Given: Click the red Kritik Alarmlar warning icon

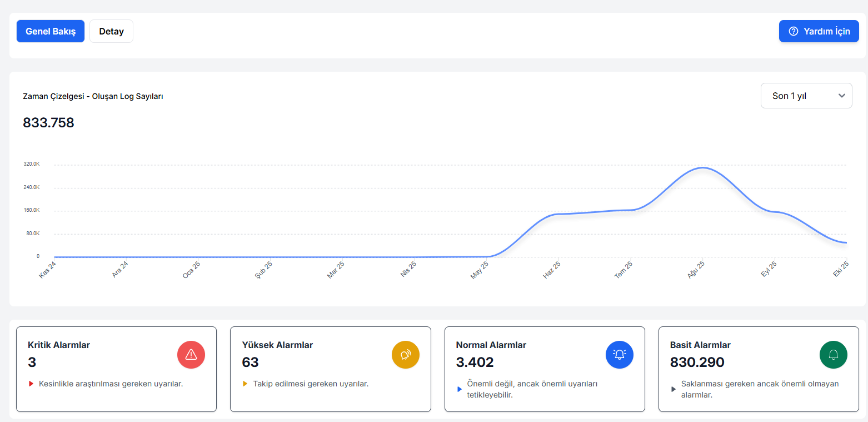Looking at the screenshot, I should point(191,355).
